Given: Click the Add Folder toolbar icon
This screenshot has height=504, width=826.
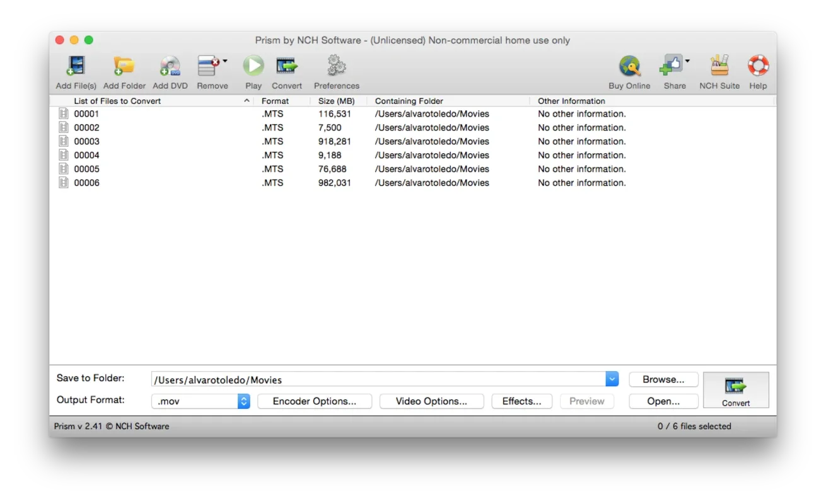Looking at the screenshot, I should (124, 66).
